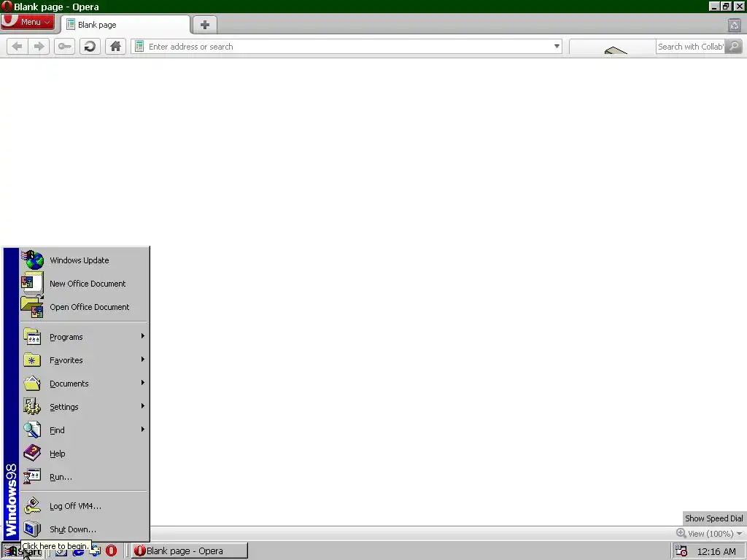Image resolution: width=747 pixels, height=560 pixels.
Task: Expand the address bar history dropdown
Action: pyautogui.click(x=557, y=46)
